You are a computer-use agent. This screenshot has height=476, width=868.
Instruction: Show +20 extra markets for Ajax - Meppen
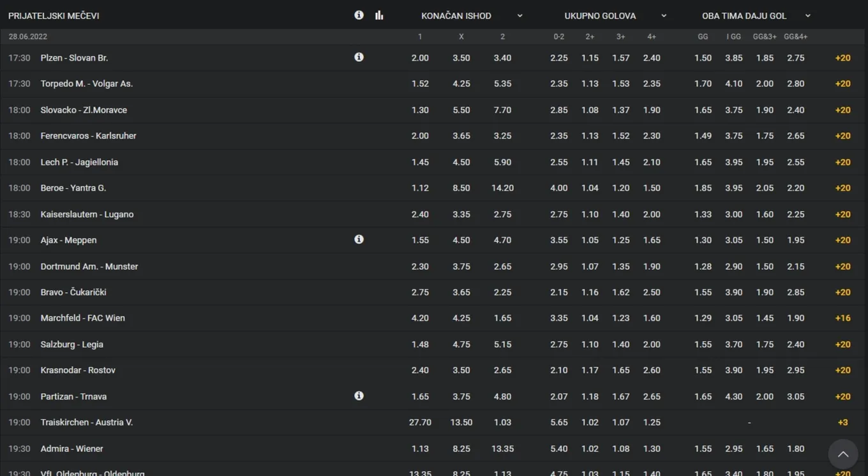842,240
